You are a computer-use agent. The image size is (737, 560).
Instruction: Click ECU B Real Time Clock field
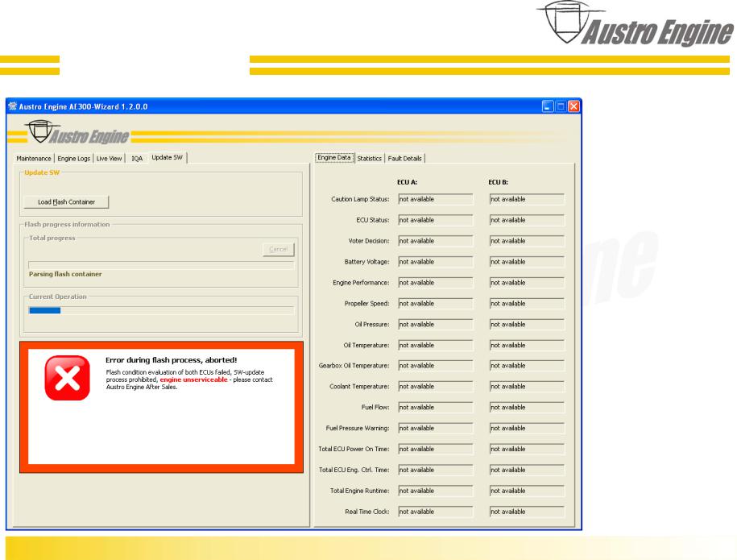coord(527,512)
